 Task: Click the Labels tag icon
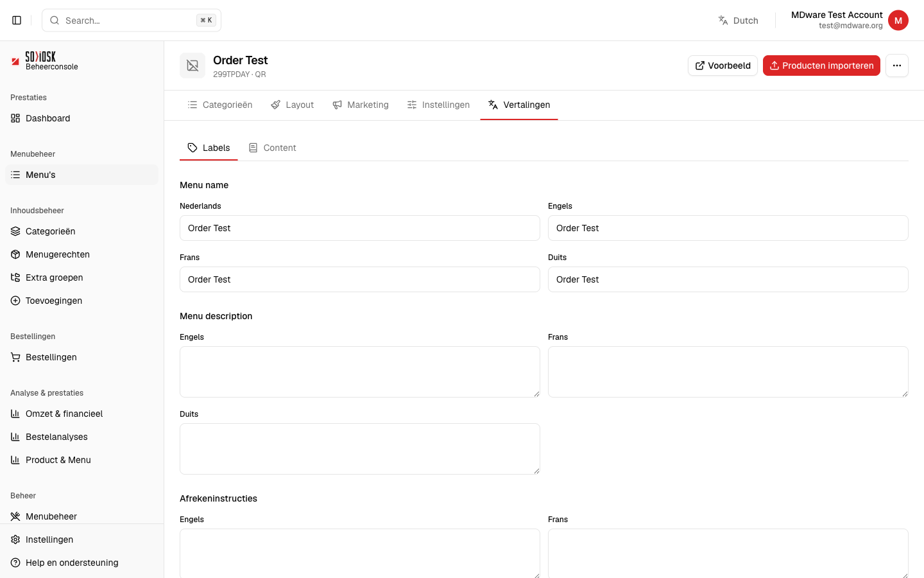(x=193, y=148)
